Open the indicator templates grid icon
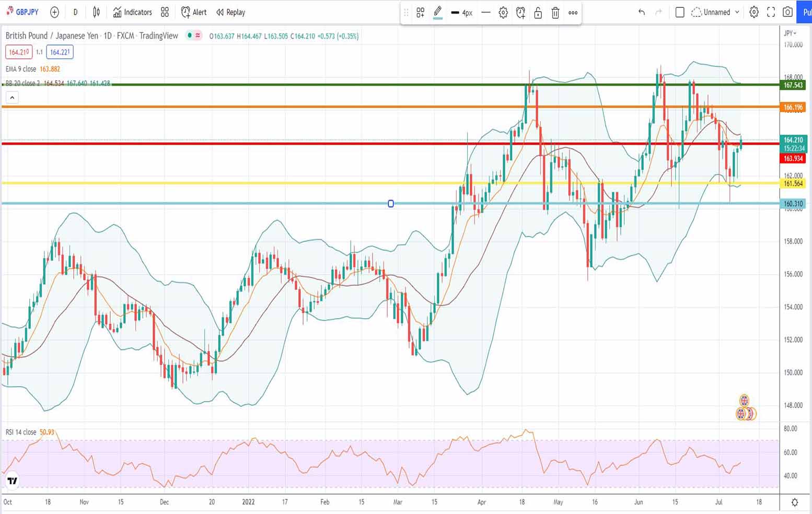 coord(165,12)
